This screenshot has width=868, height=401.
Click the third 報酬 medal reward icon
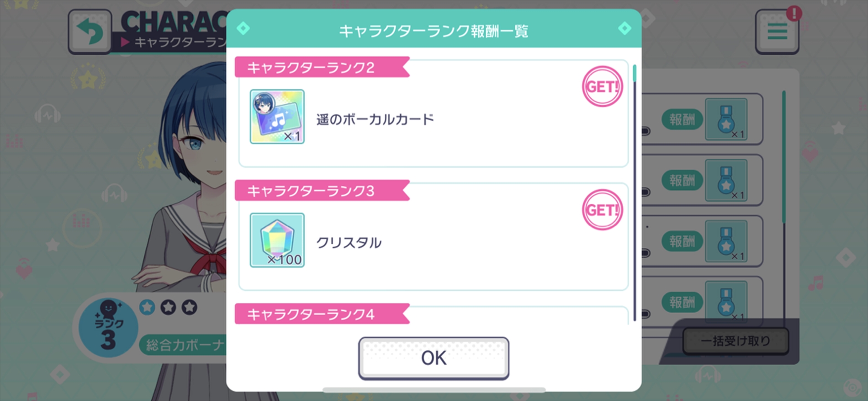tap(726, 241)
